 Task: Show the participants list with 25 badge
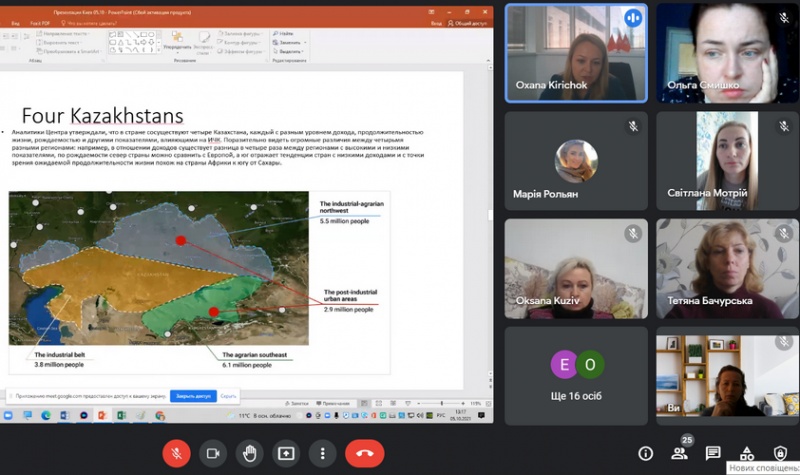pos(680,454)
